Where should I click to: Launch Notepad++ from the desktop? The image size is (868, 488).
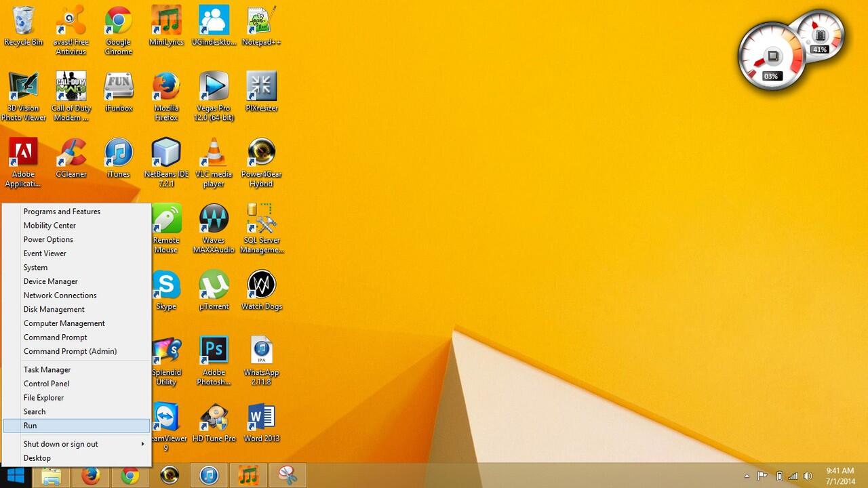click(x=261, y=26)
